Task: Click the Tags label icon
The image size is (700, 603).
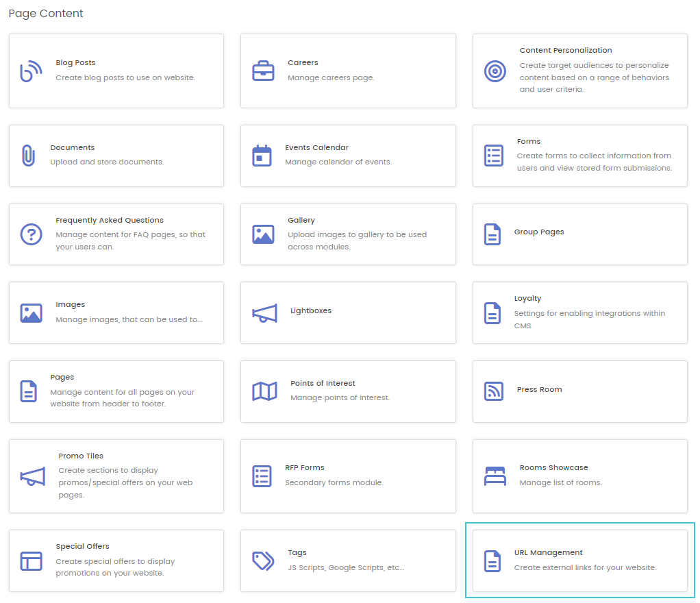Action: [x=264, y=561]
